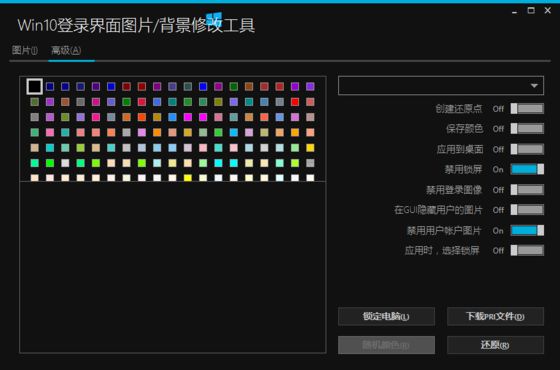The width and height of the screenshot is (560, 370).
Task: Click the Win10登录界面图片/背景修改工具 title
Action: tap(136, 25)
